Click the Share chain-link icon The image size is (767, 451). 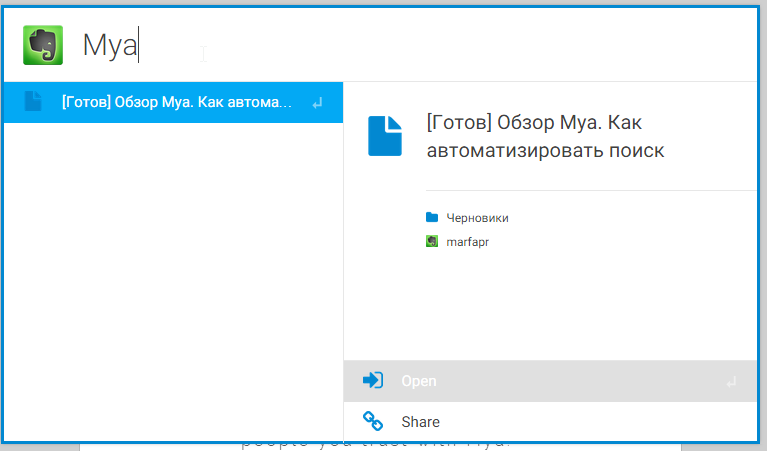[373, 421]
